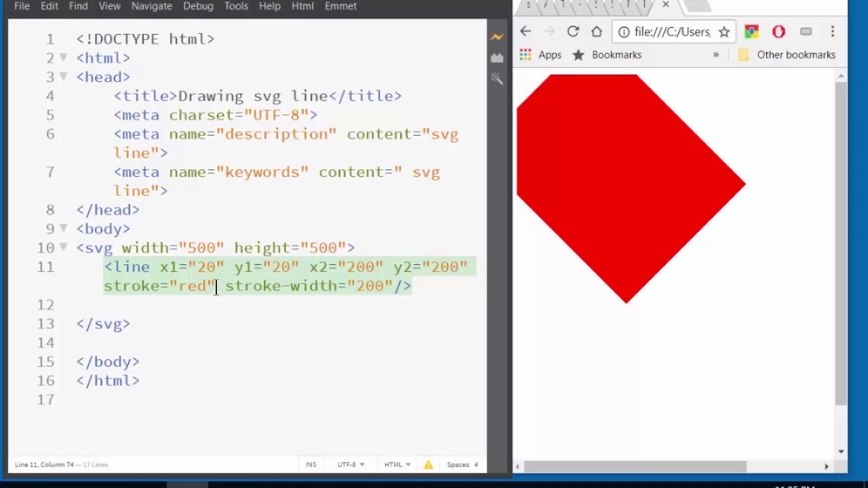Image resolution: width=868 pixels, height=488 pixels.
Task: Open the Emmet menu
Action: click(x=340, y=6)
